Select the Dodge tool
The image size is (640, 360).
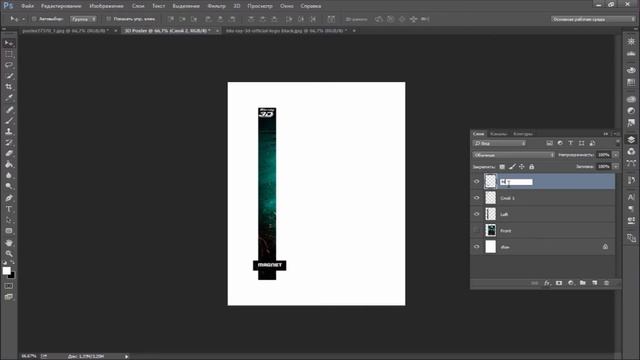9,187
